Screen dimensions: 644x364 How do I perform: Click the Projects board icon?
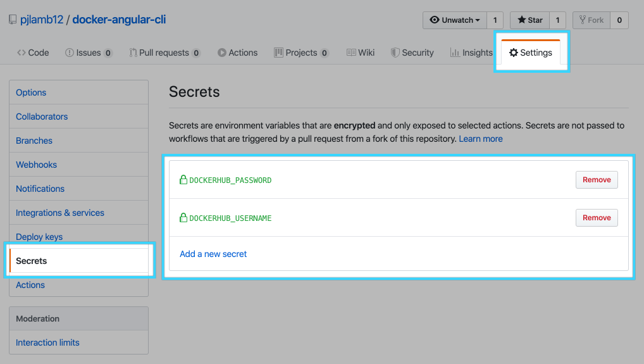[278, 53]
